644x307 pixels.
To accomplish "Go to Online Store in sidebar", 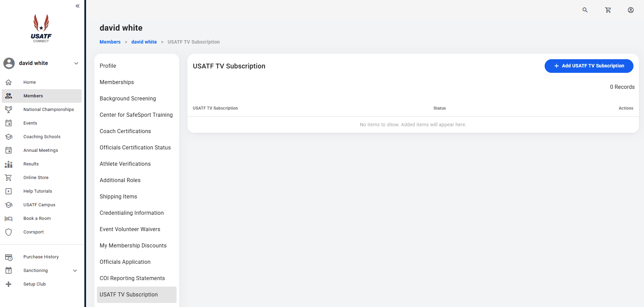I will click(x=36, y=178).
